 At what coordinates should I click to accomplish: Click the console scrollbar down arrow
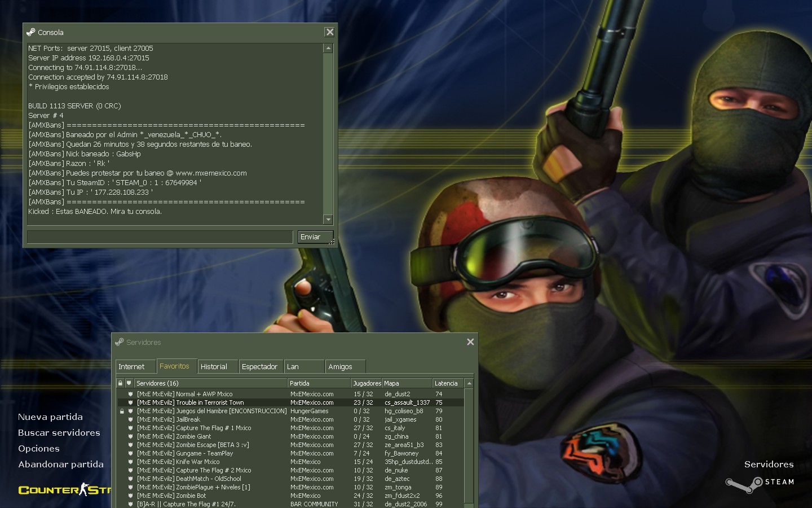coord(328,219)
